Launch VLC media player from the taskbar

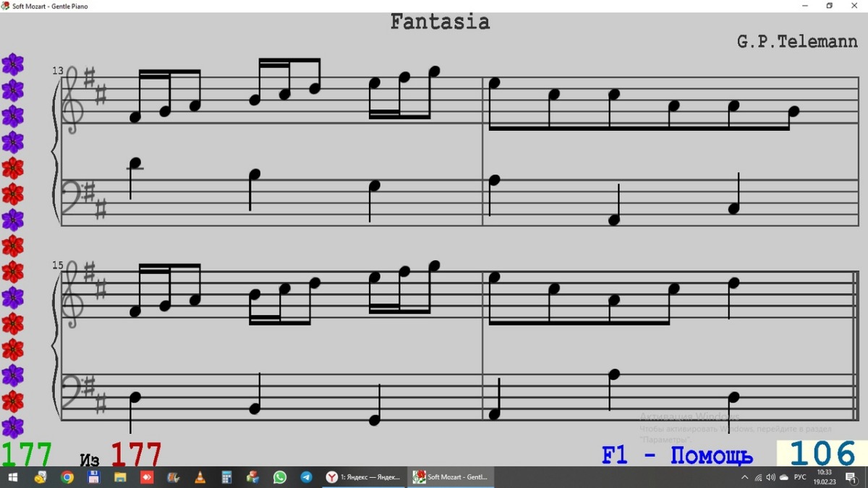click(200, 477)
